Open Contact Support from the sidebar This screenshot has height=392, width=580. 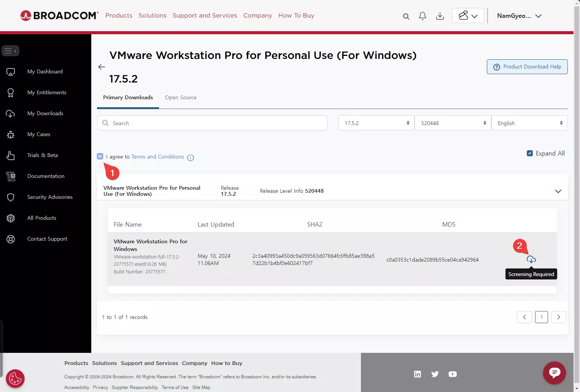pos(47,239)
